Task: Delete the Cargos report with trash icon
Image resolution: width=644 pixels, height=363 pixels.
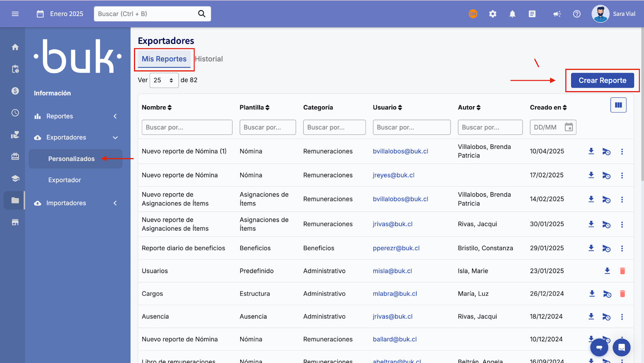Action: [x=622, y=294]
